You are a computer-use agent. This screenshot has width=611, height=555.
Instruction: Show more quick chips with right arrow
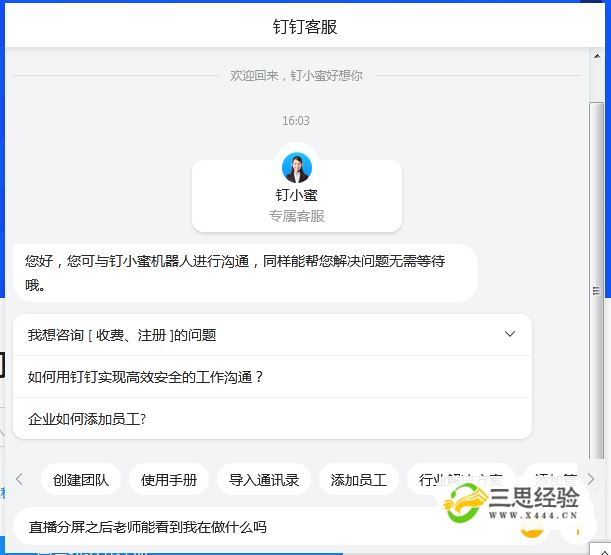pos(591,479)
